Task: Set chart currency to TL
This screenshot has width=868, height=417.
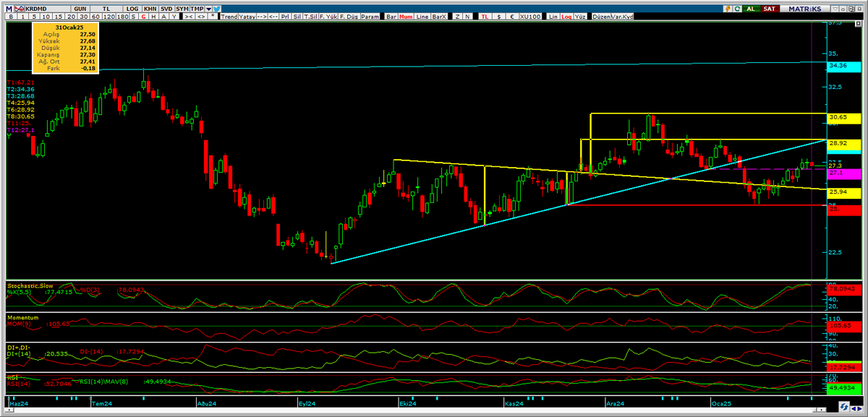Action: [485, 16]
